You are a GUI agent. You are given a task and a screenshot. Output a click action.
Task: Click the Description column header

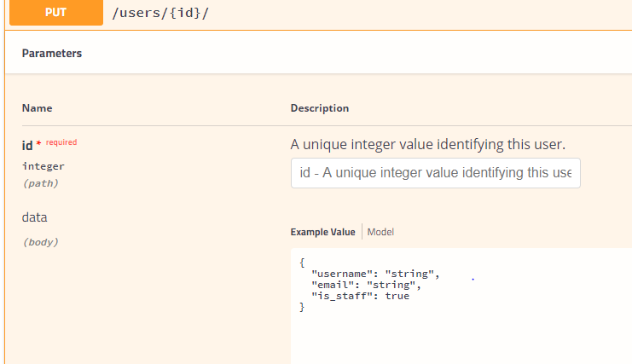[320, 108]
